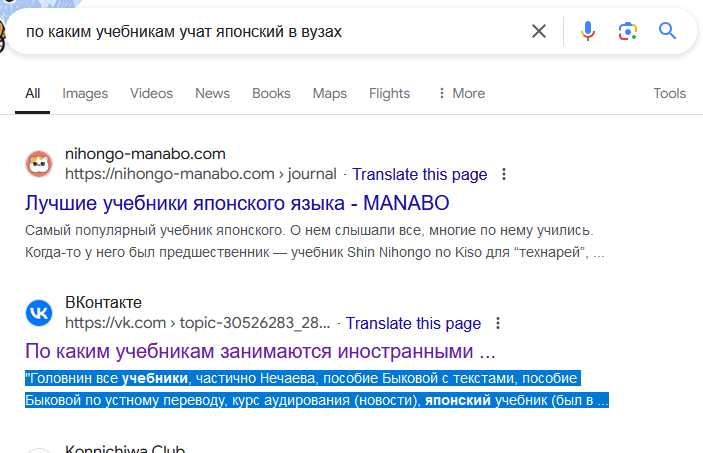Switch to the Flights tab
The width and height of the screenshot is (703, 453).
[x=390, y=93]
